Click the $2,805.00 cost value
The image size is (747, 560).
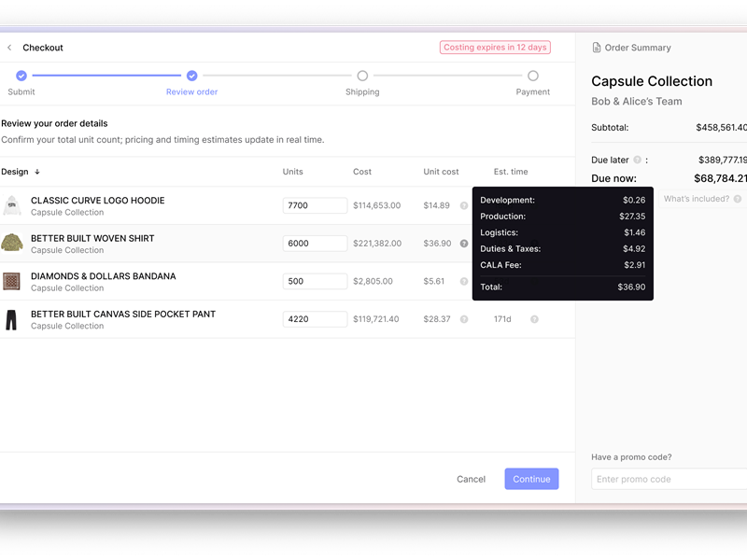[x=373, y=282]
